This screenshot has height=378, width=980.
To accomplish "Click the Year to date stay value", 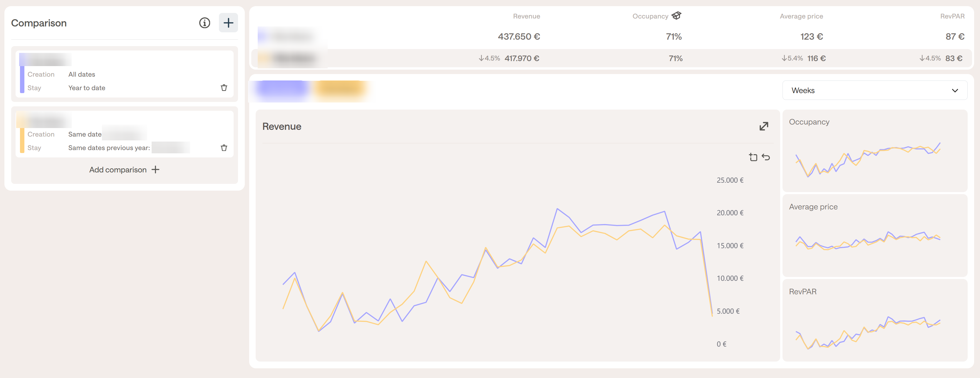I will [87, 88].
